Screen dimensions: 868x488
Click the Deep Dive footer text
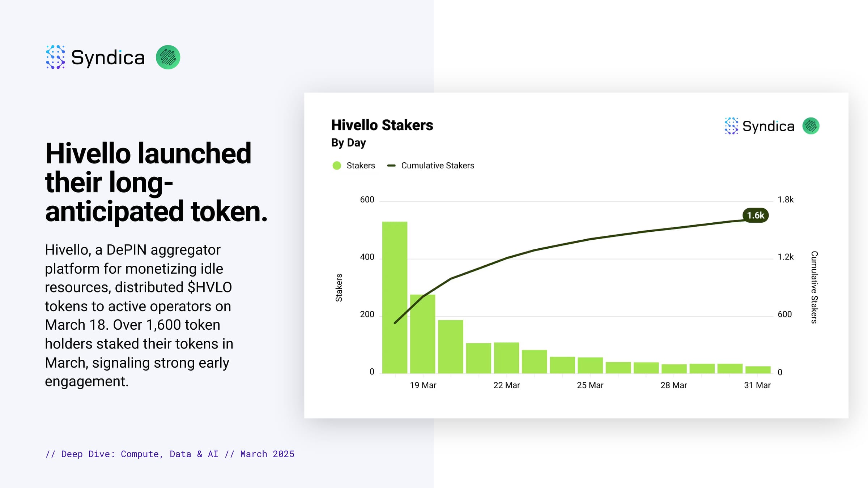tap(170, 454)
